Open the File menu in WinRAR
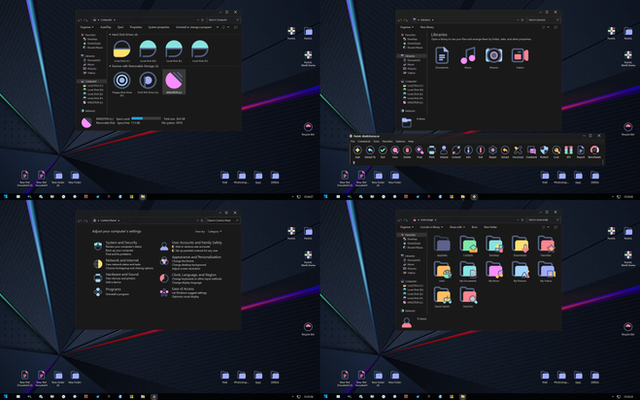Screen dimensions: 640x400 pyautogui.click(x=353, y=142)
